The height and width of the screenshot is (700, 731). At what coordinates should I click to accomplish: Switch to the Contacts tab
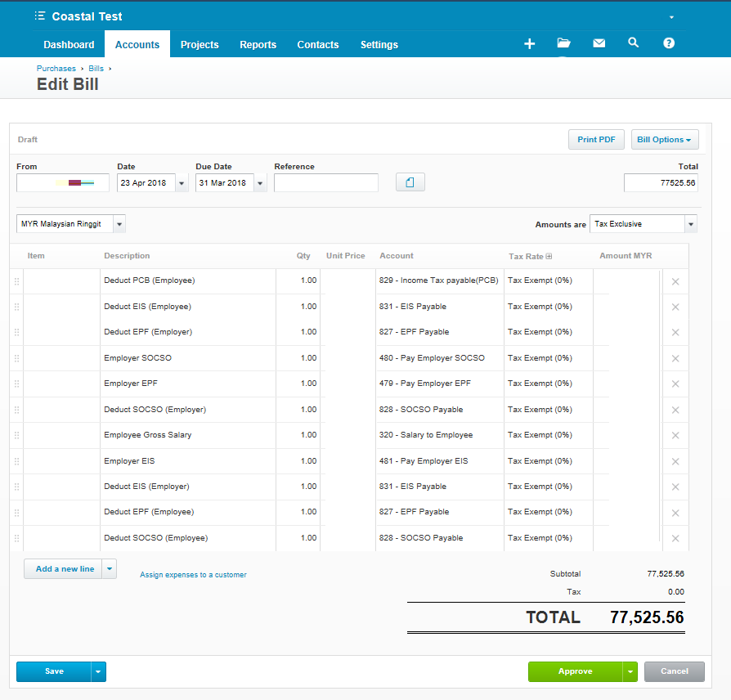tap(318, 45)
